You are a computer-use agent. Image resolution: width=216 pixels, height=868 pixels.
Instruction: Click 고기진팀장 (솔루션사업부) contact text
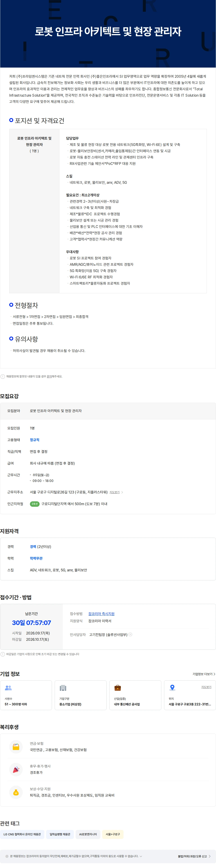point(108,634)
